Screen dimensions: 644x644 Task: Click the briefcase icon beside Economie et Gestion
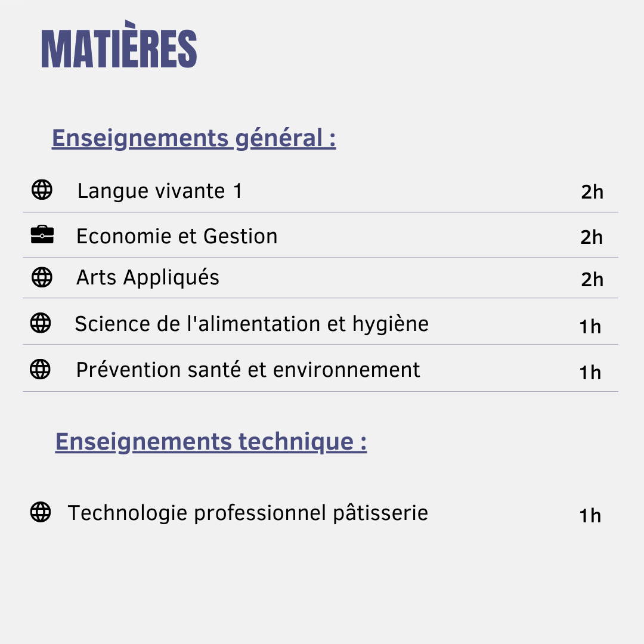[42, 236]
